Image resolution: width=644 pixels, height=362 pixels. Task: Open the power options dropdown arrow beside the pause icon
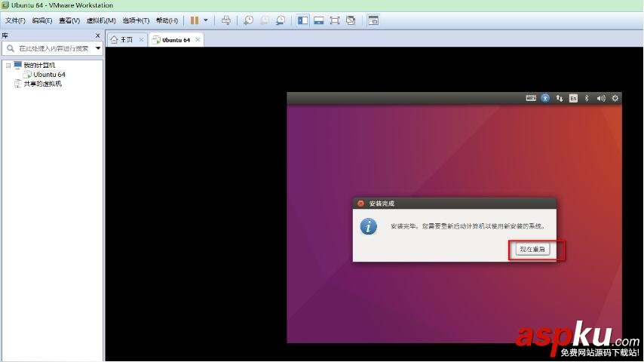206,20
